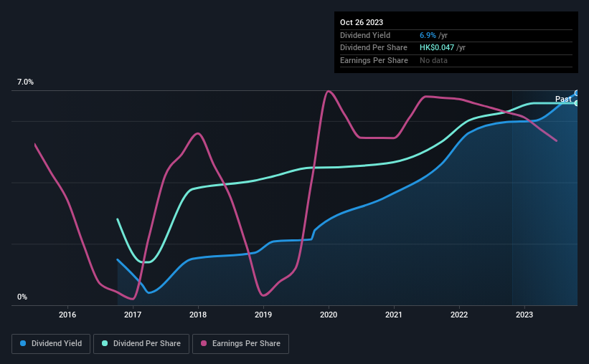Toggle the Dividend Yield legend button

51,344
